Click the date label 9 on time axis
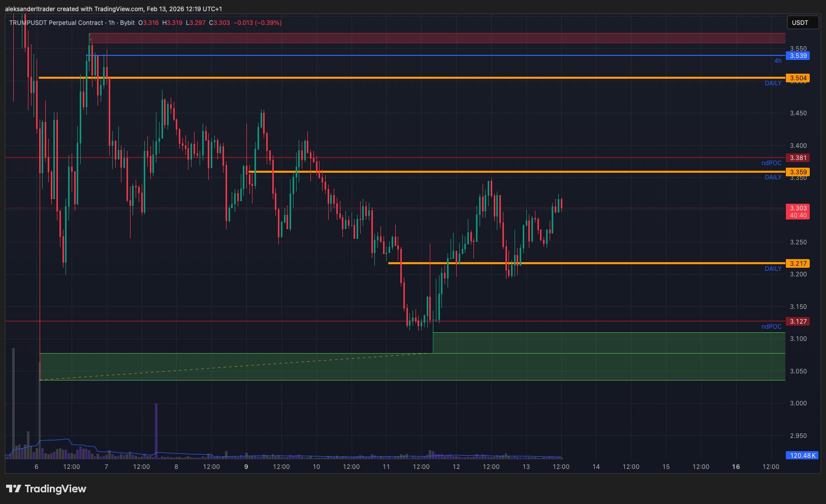Screen dimensions: 826x504 [x=246, y=467]
